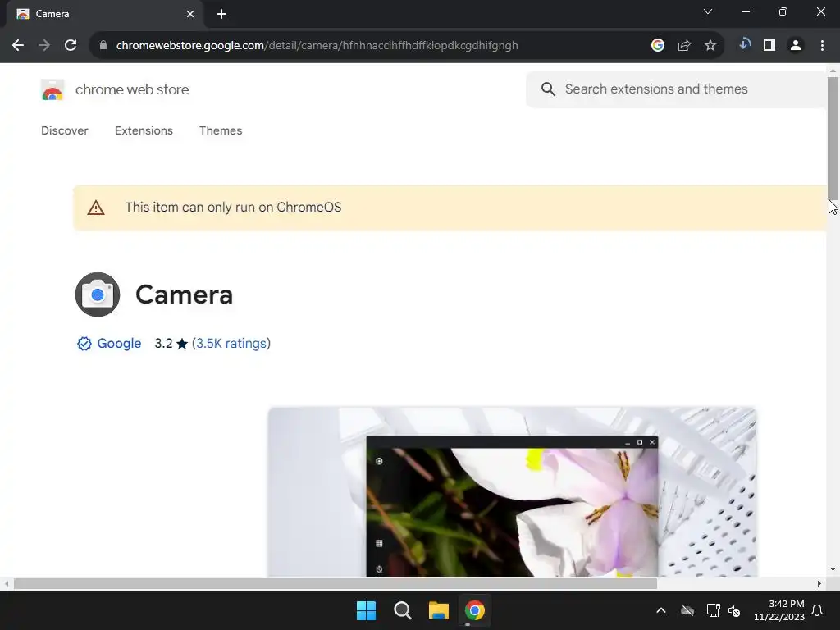Open the chrome web store home link
Screen dimensions: 840x630
point(132,89)
